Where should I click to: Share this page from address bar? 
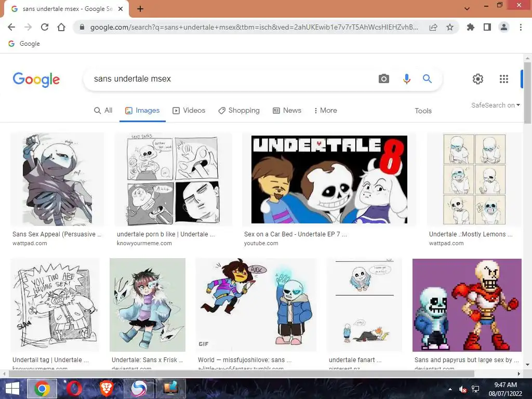[x=433, y=27]
